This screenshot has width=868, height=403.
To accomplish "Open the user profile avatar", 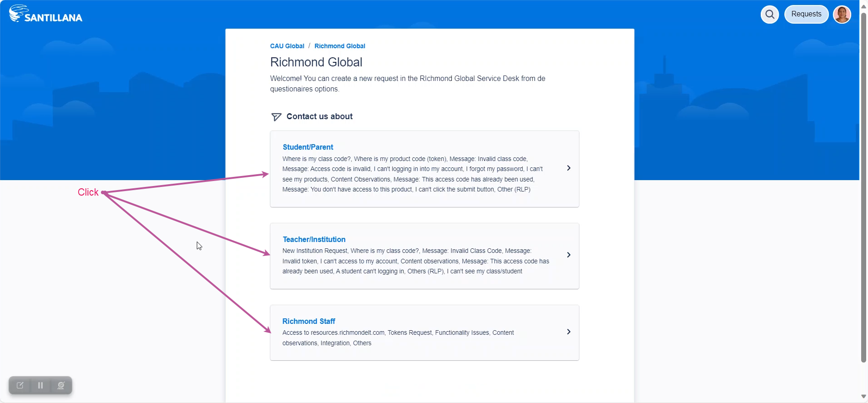I will pyautogui.click(x=842, y=14).
